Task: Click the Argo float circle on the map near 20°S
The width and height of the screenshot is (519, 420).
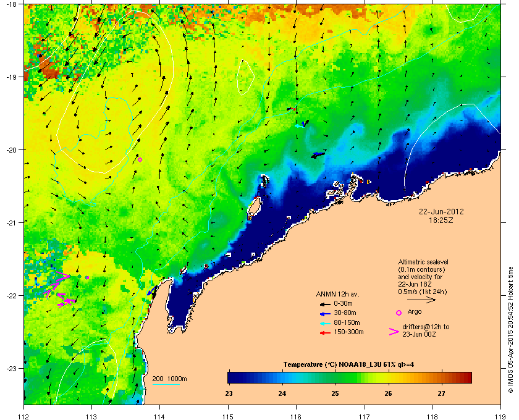Action: [x=140, y=159]
